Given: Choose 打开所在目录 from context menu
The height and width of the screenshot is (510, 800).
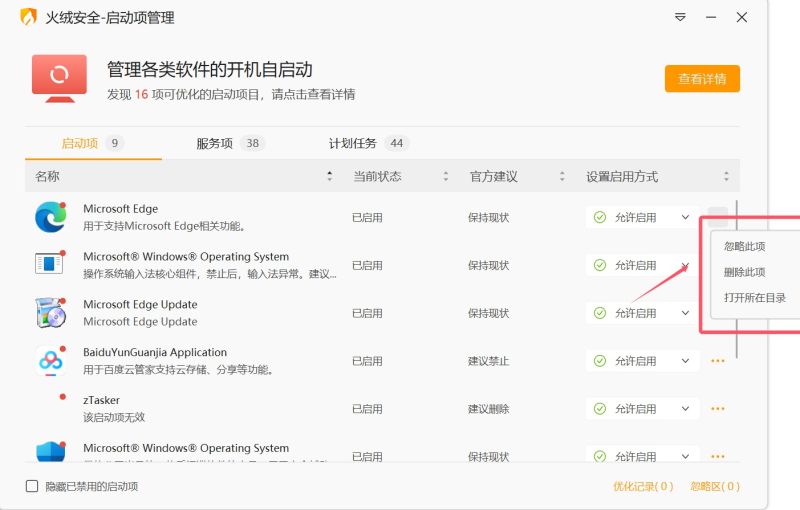Looking at the screenshot, I should pos(755,298).
